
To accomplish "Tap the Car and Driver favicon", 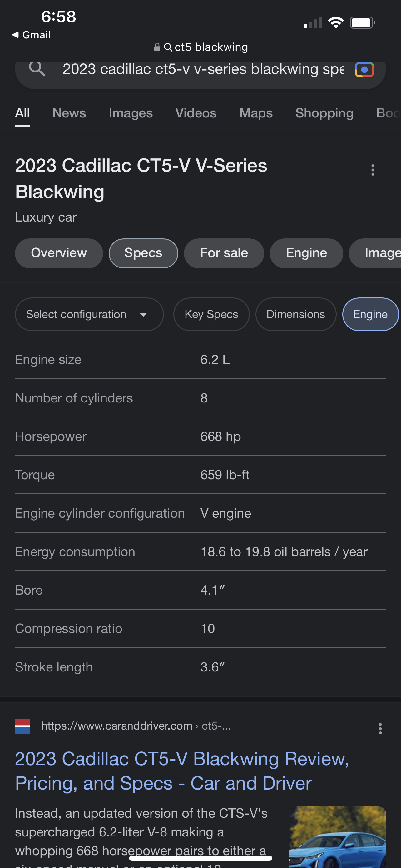I will point(22,726).
